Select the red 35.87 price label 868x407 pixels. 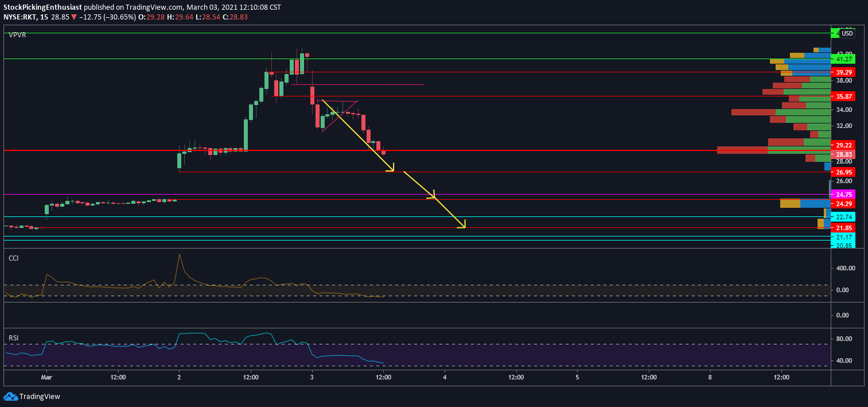click(843, 96)
